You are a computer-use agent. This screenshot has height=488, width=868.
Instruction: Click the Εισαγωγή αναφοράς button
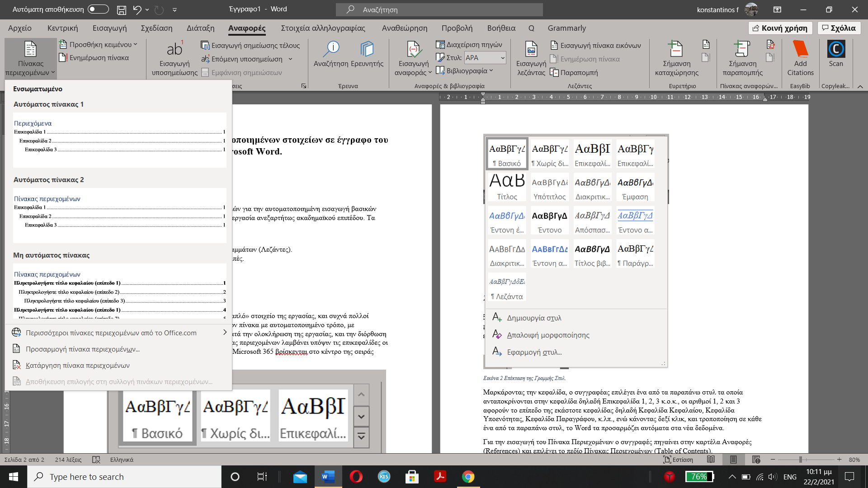coord(413,59)
